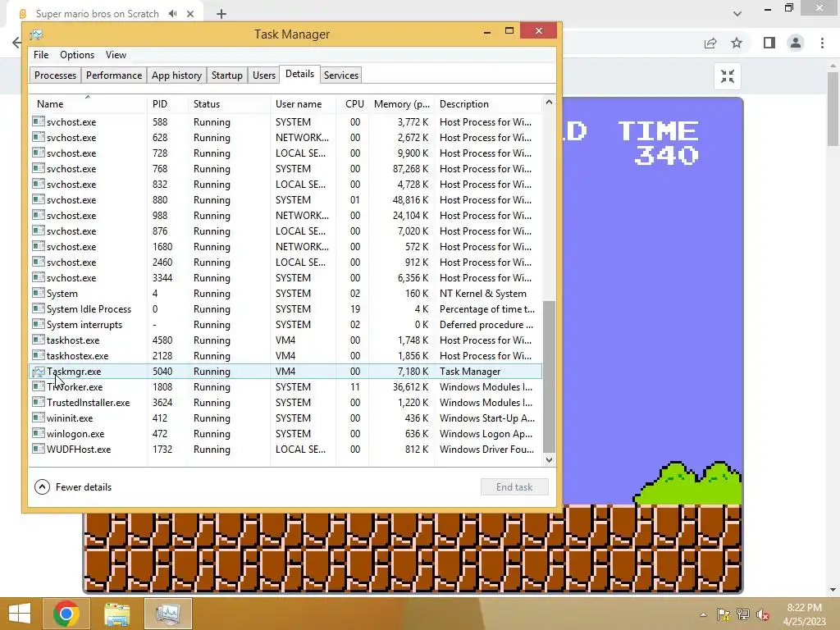Switch to the Performance tab
The image size is (840, 630).
point(114,75)
